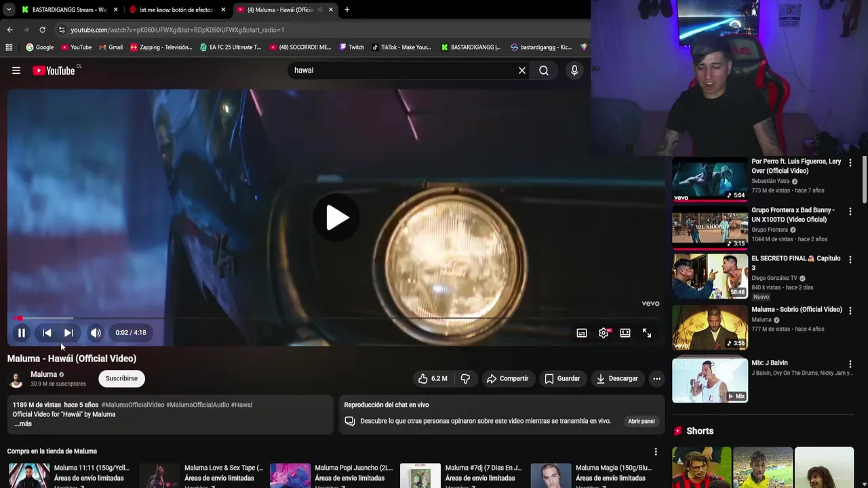The image size is (868, 488).
Task: Open menu for EL SECRETO FINAL video
Action: (850, 259)
